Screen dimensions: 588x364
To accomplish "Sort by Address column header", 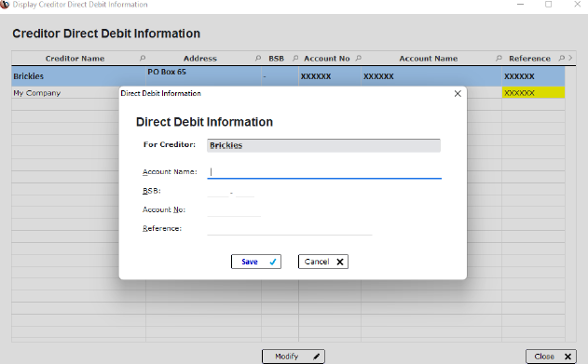I will tap(199, 59).
